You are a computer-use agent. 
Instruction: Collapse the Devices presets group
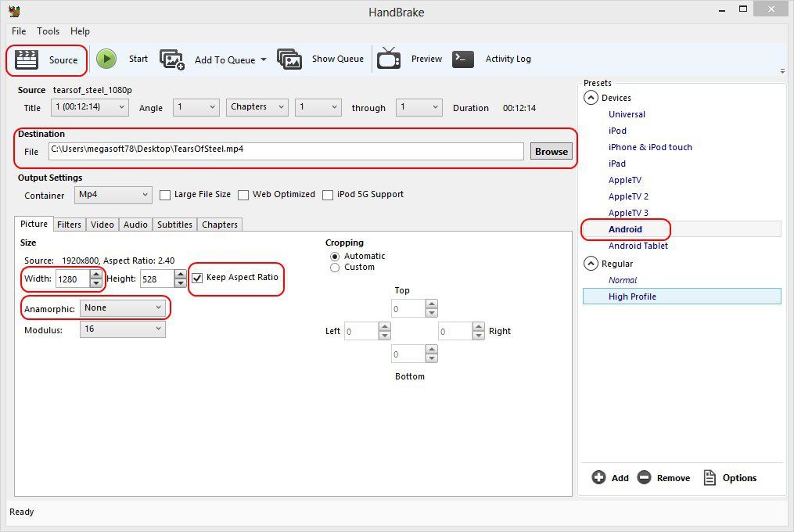pos(591,98)
